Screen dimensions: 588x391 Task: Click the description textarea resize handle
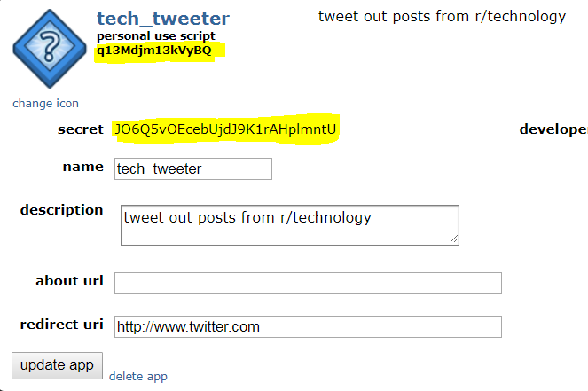click(454, 239)
